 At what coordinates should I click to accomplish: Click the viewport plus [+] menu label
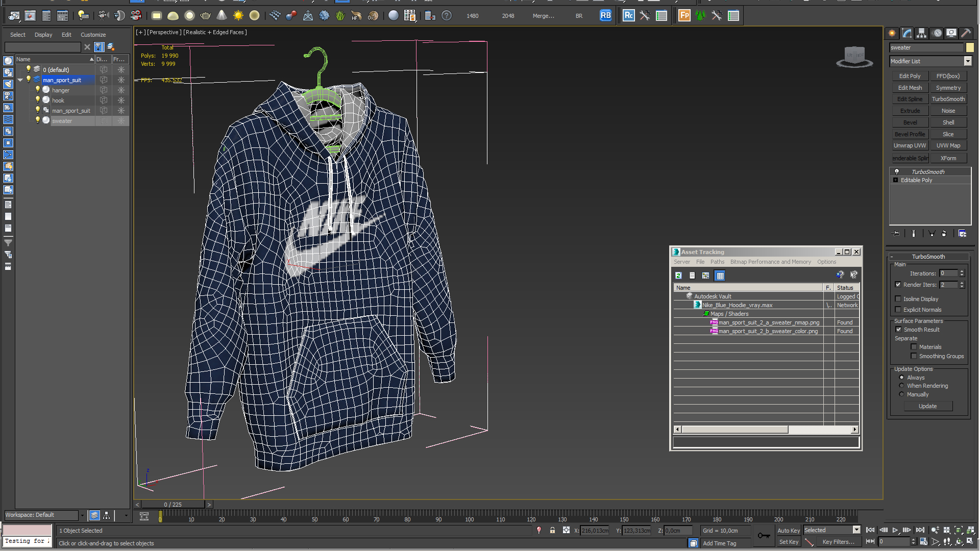[x=140, y=32]
